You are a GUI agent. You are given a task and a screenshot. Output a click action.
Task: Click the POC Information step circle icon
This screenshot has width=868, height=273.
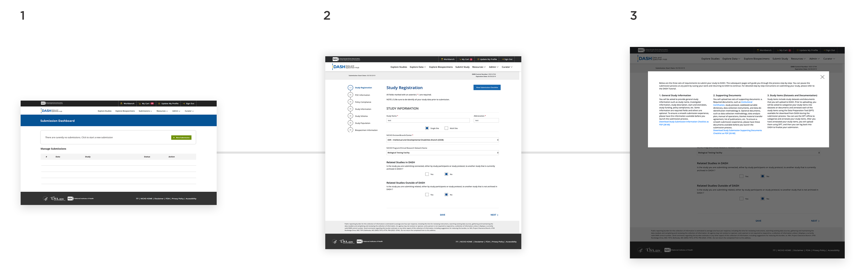(x=351, y=95)
